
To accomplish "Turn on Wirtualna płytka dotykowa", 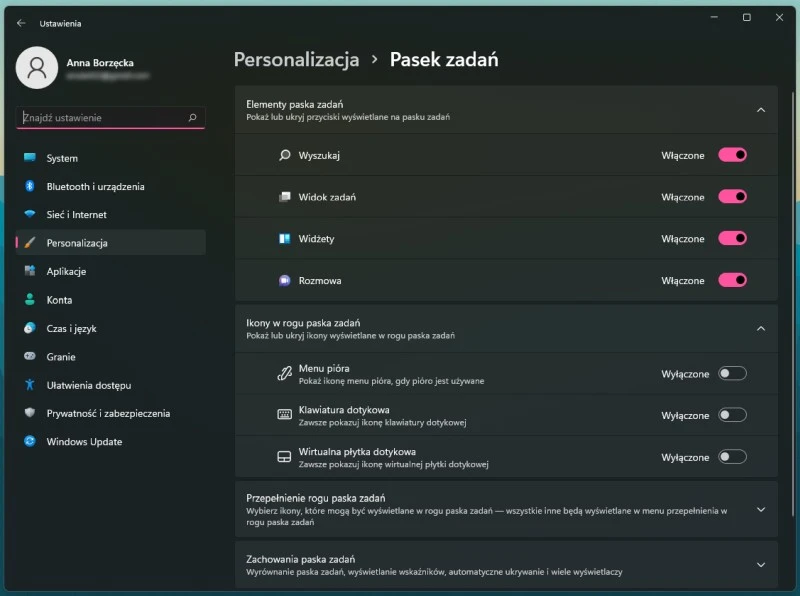I will 733,457.
